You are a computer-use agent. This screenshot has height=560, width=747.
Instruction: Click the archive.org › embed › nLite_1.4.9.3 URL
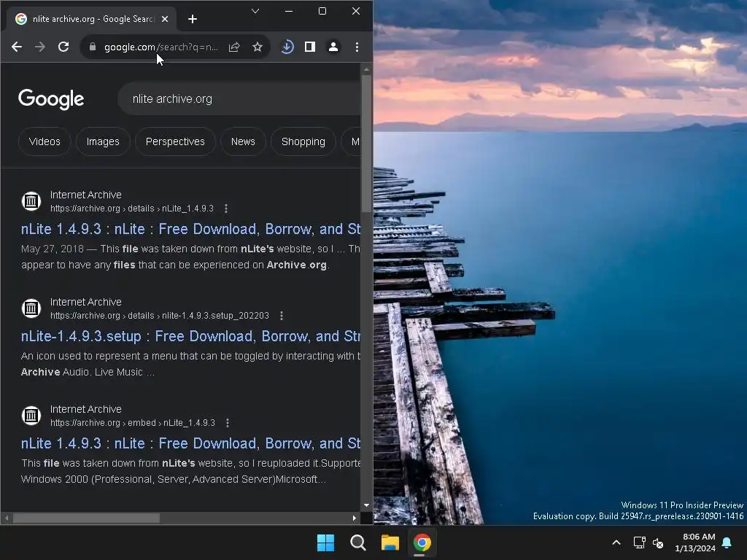[x=133, y=423]
